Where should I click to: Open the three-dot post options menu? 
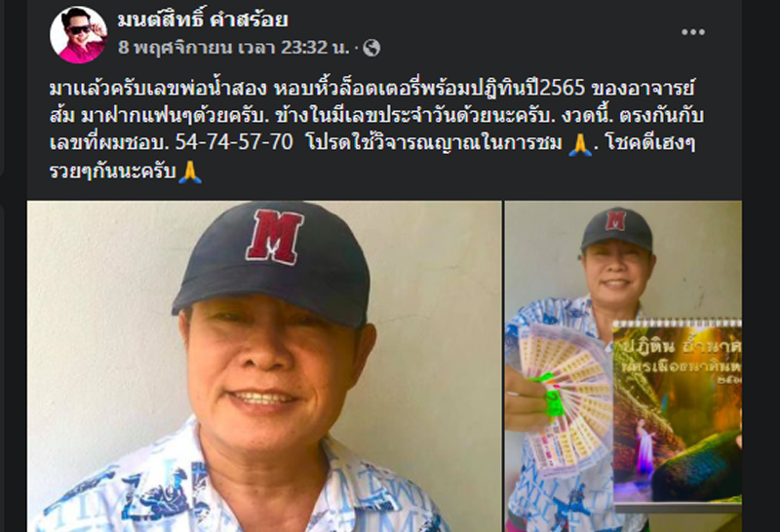tap(693, 32)
